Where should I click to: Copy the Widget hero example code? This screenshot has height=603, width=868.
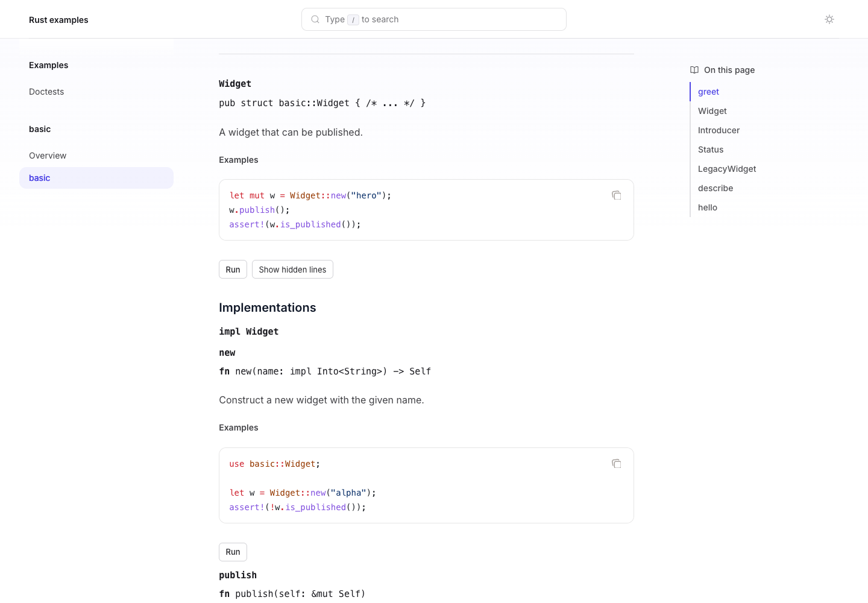click(617, 195)
